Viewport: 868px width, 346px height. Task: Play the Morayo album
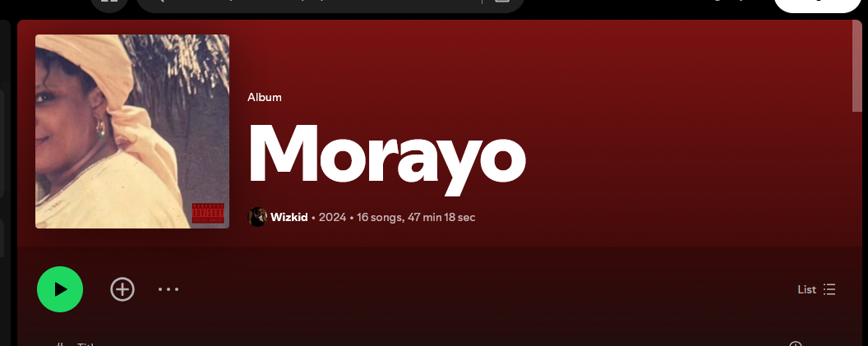[60, 289]
